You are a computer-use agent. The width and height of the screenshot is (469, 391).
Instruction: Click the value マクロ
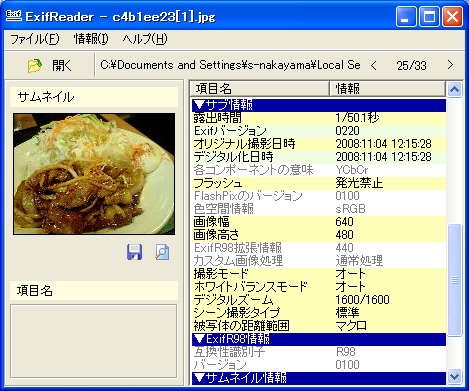351,326
